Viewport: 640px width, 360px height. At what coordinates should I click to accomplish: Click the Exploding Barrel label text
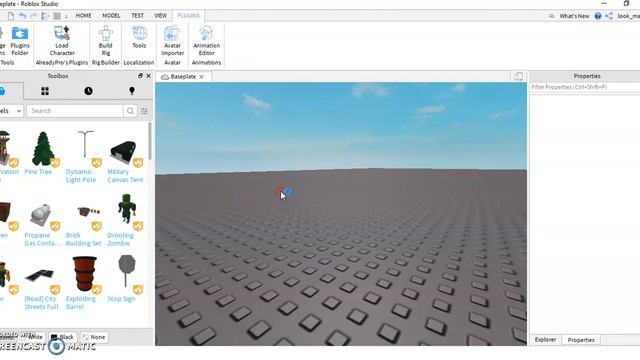(80, 302)
